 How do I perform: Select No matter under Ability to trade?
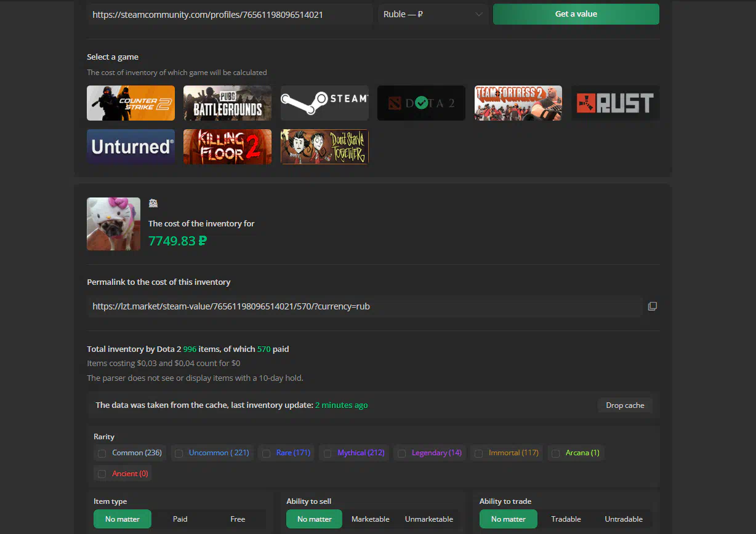pos(509,519)
